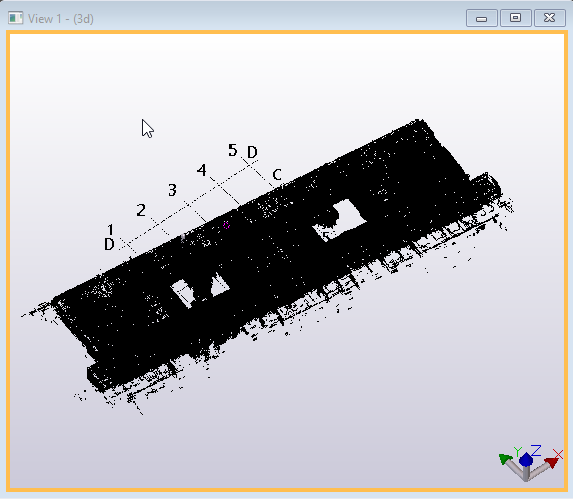Click grid label 2
Viewport: 573px width, 499px height.
click(x=141, y=210)
